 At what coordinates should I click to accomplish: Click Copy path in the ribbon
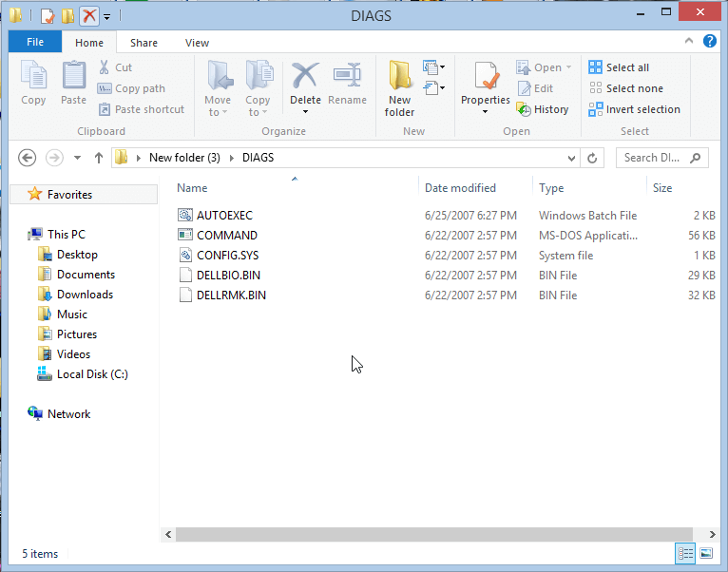(131, 88)
